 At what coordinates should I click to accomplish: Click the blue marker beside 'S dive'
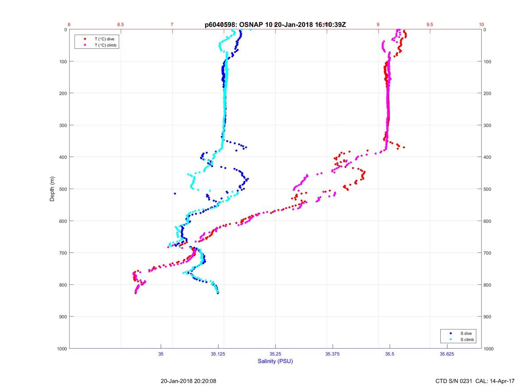451,333
